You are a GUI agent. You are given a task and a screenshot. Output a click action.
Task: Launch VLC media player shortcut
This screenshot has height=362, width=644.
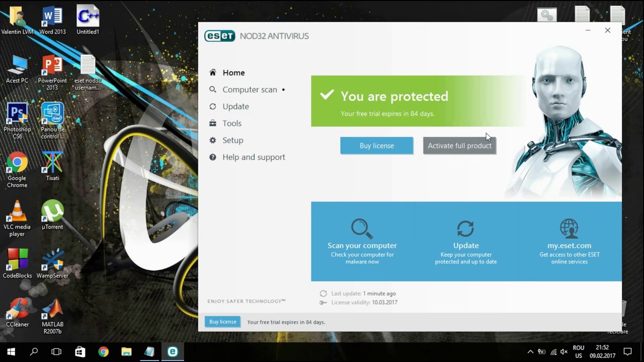pyautogui.click(x=17, y=219)
